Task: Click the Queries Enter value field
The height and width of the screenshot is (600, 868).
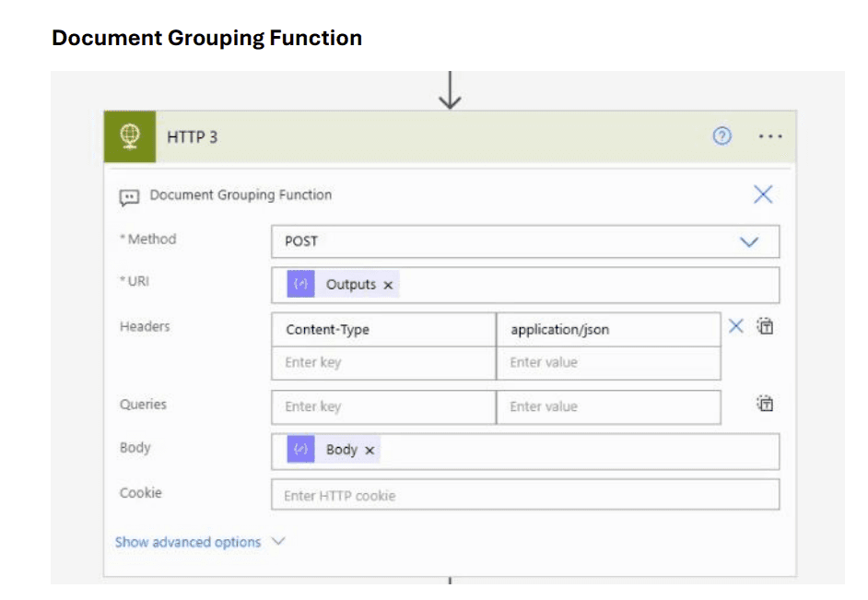Action: pos(608,407)
